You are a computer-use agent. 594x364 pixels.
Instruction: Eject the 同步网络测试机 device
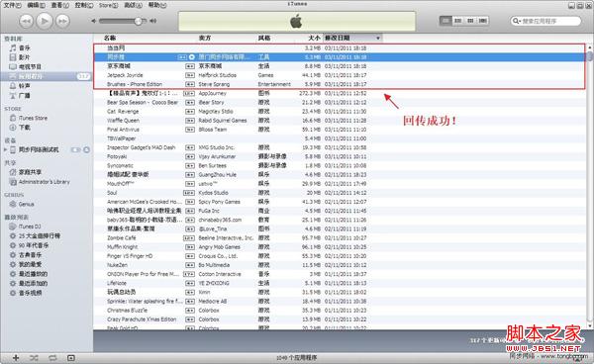point(86,149)
